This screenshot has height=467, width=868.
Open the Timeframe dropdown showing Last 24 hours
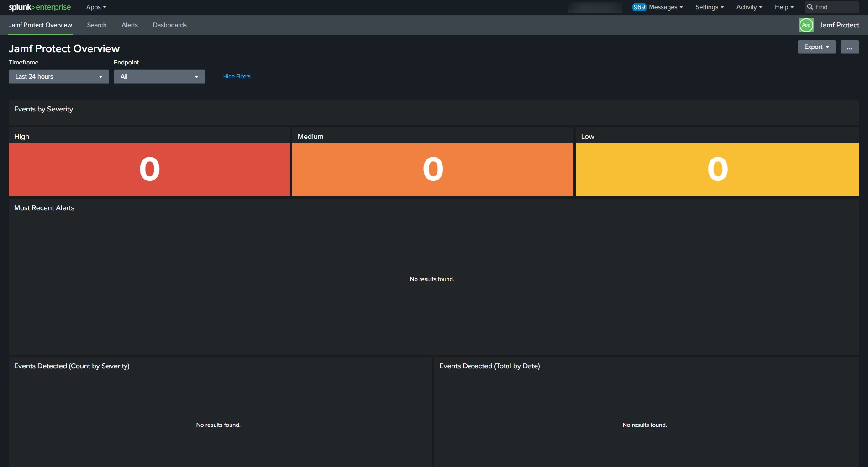coord(58,76)
